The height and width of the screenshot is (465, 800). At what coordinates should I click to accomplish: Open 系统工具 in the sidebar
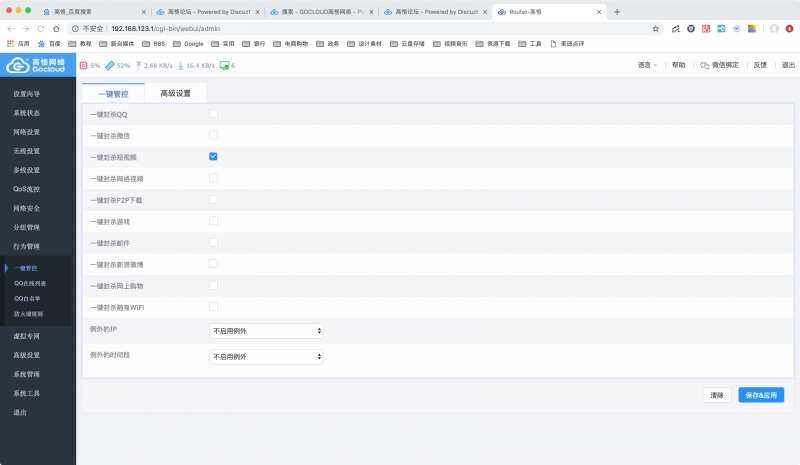(x=27, y=394)
